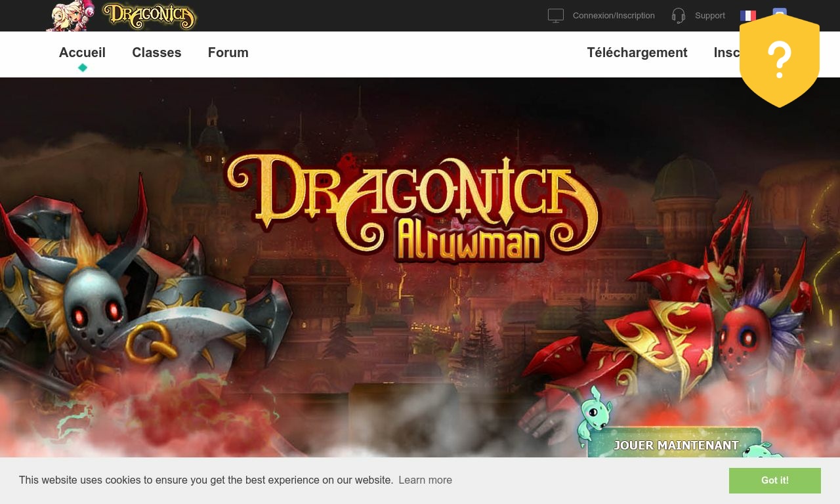The image size is (840, 504).
Task: Dismiss cookies with Got it! button
Action: [x=775, y=480]
